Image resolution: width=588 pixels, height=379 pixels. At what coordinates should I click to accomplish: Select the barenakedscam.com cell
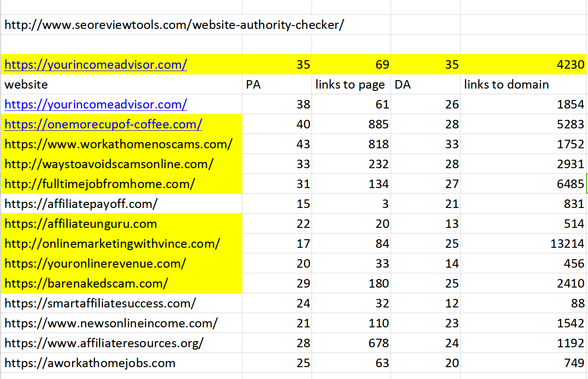121,283
